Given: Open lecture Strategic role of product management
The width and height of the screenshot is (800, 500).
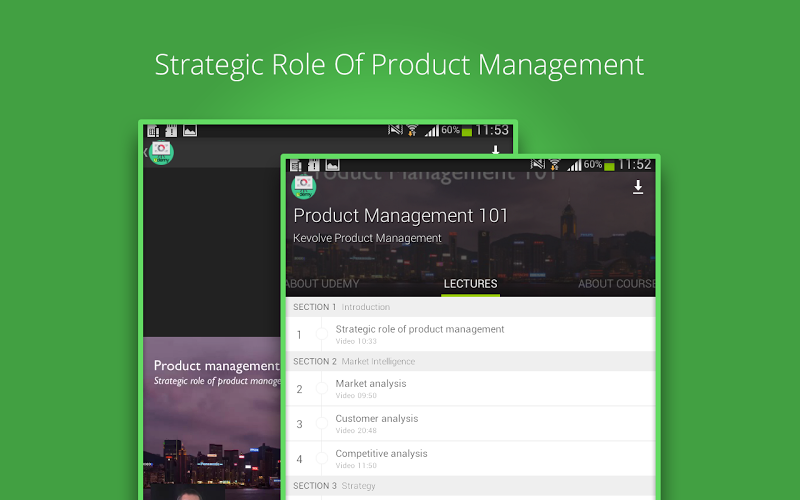Looking at the screenshot, I should coord(470,334).
